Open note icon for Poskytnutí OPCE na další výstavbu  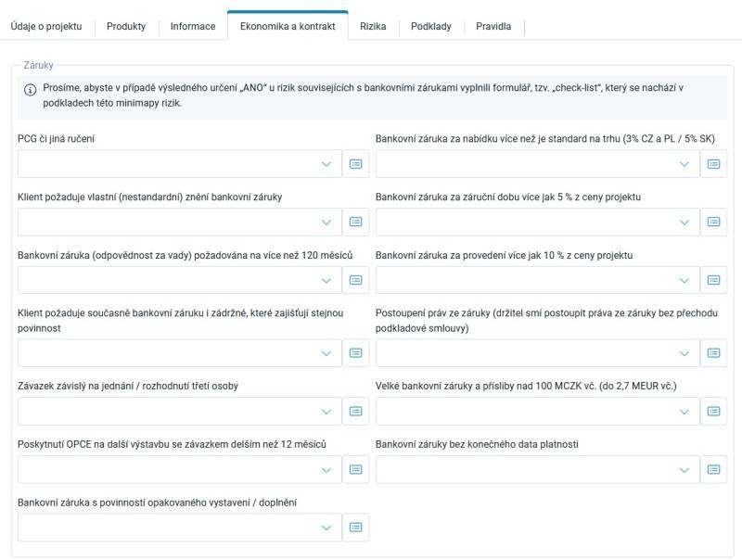tap(356, 469)
